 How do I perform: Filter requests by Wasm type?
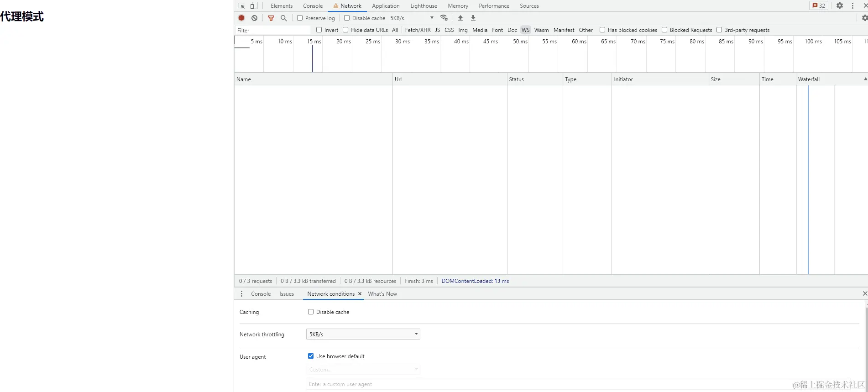point(541,30)
